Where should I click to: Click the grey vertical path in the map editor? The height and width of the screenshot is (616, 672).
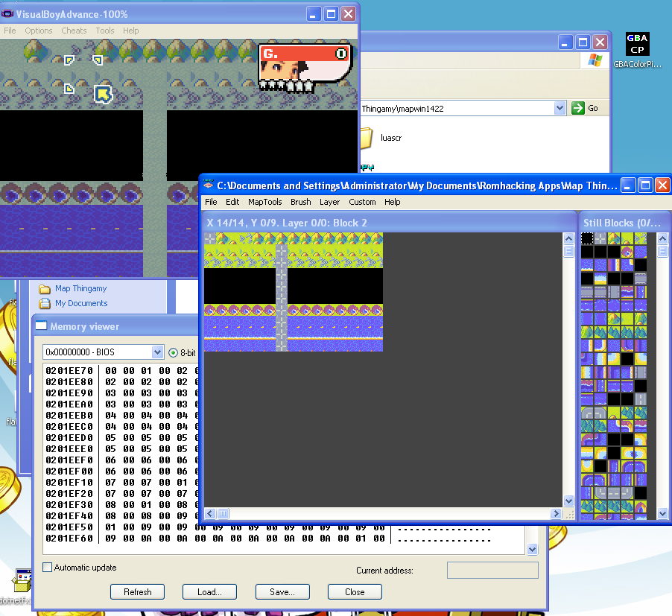[x=281, y=298]
